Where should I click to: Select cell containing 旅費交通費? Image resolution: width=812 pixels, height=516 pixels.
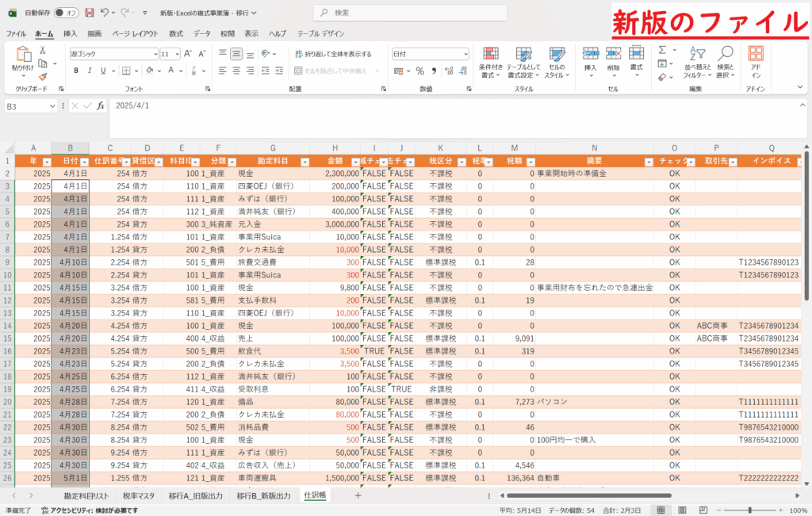pos(272,262)
